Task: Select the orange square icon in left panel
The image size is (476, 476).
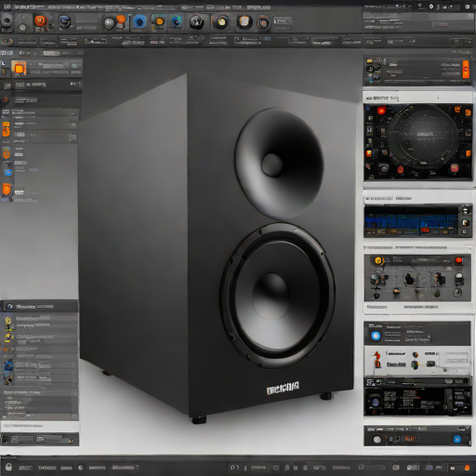Action: (x=19, y=68)
